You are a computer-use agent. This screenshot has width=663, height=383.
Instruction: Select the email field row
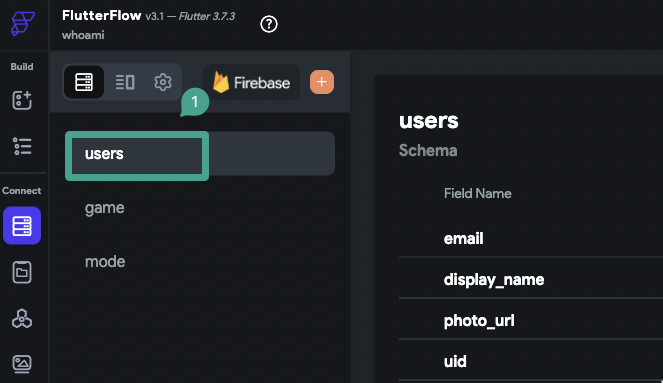(531, 238)
